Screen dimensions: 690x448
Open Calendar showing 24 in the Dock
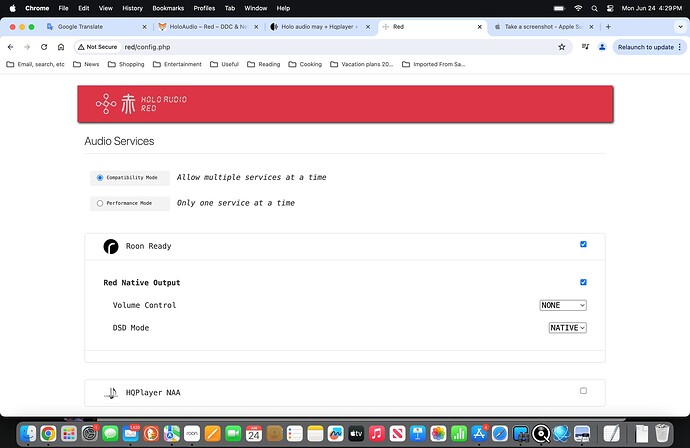coord(254,433)
